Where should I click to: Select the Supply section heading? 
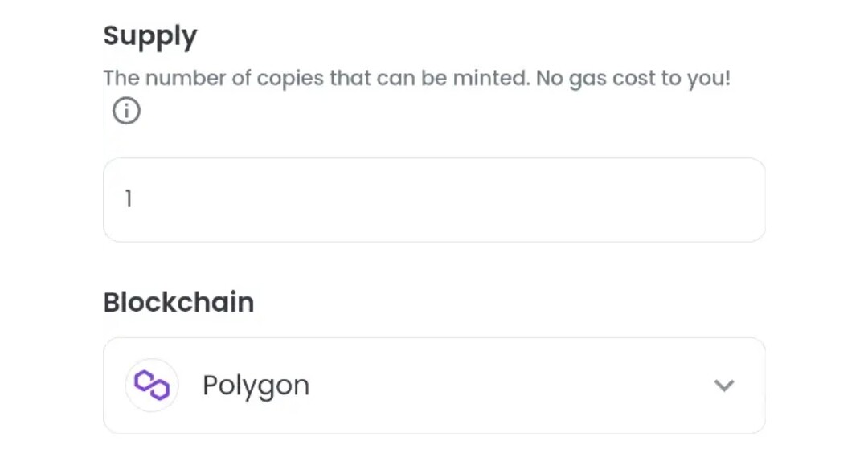click(x=150, y=36)
